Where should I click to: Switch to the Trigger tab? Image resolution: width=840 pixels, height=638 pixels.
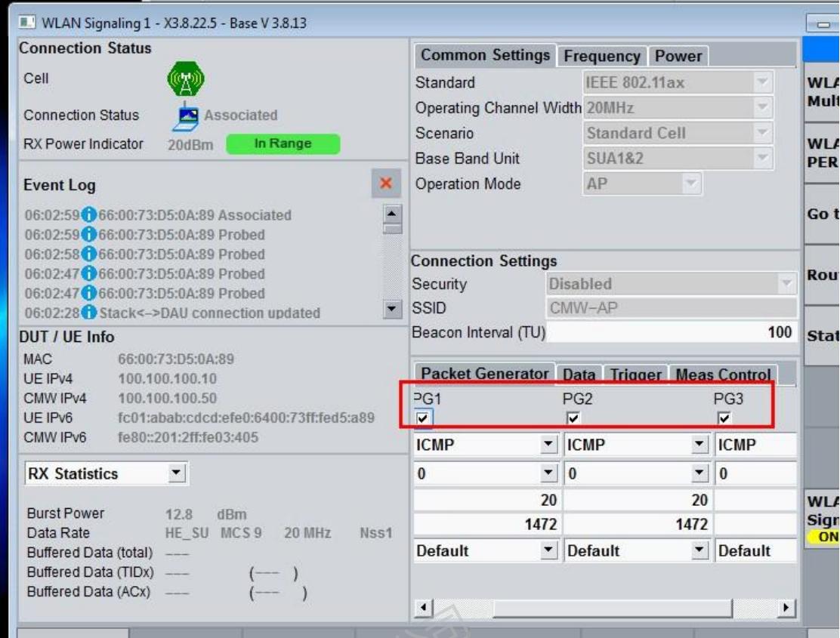(x=636, y=374)
